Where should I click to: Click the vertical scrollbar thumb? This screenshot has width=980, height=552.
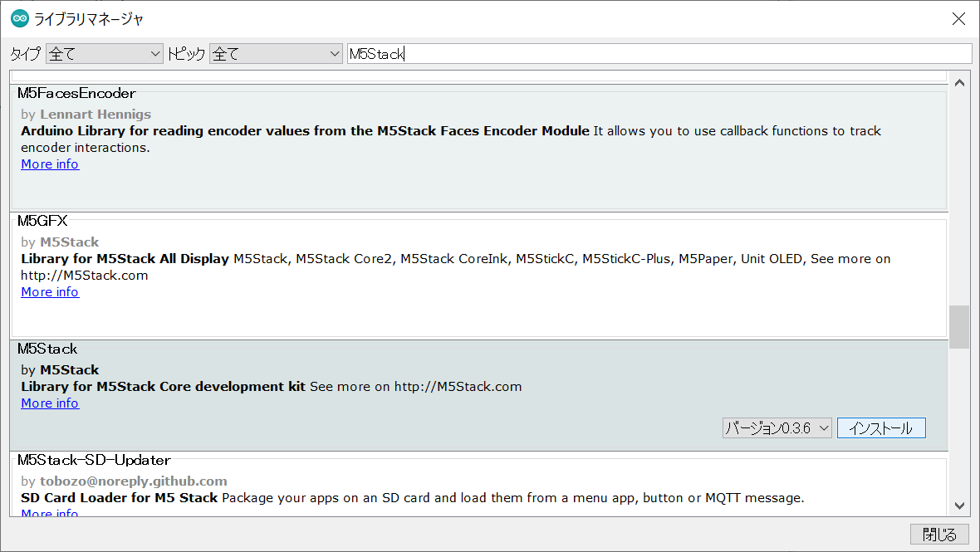click(959, 326)
